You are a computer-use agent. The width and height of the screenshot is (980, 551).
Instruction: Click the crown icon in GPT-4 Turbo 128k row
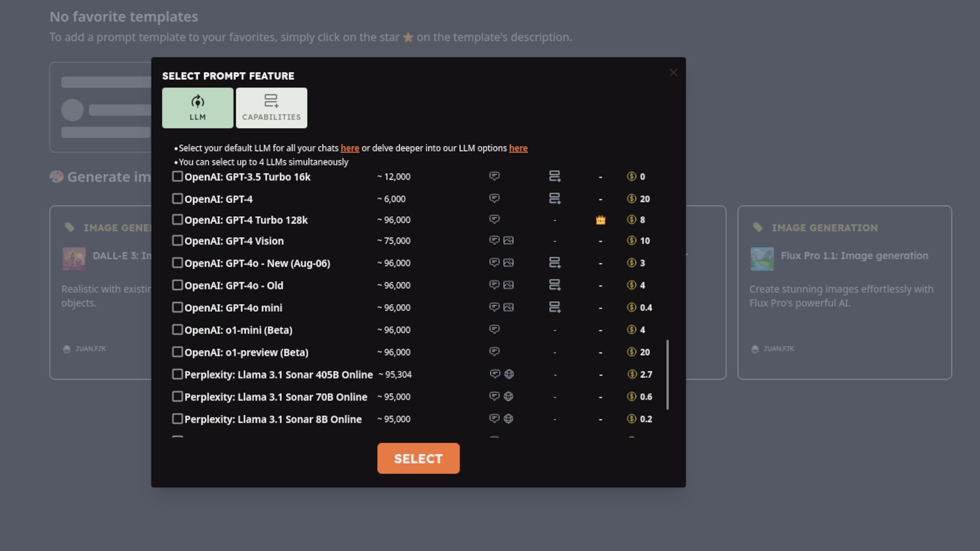pyautogui.click(x=601, y=220)
